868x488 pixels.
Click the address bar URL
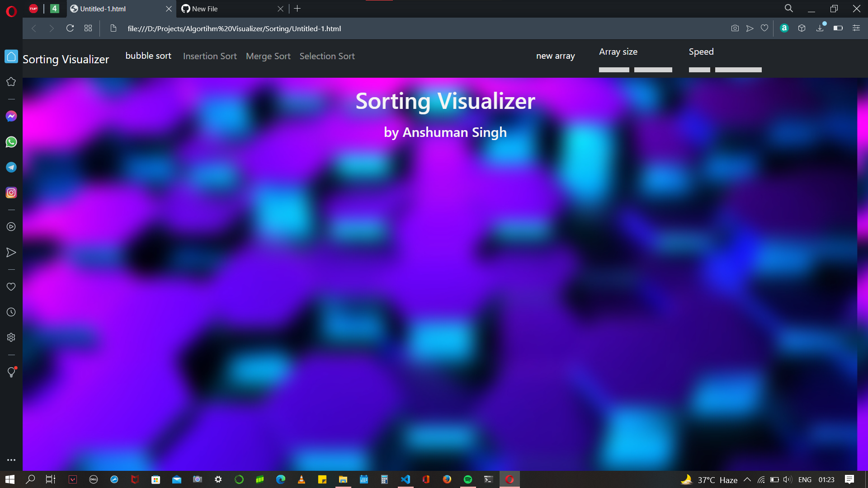click(x=234, y=28)
